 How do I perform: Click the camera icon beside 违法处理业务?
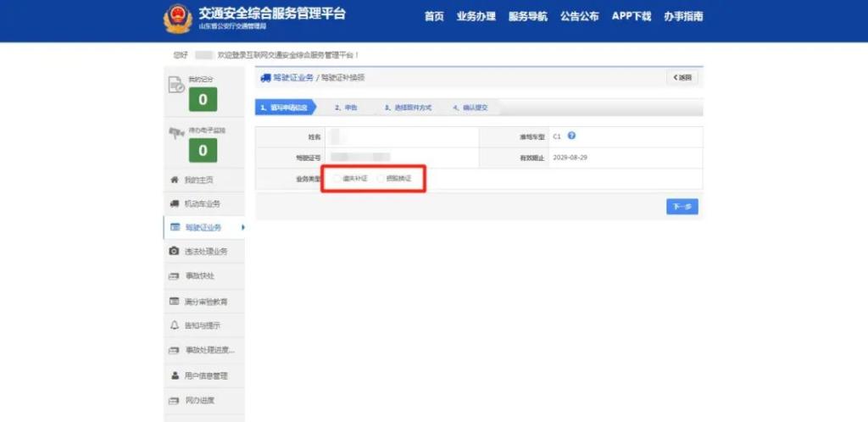pos(175,252)
